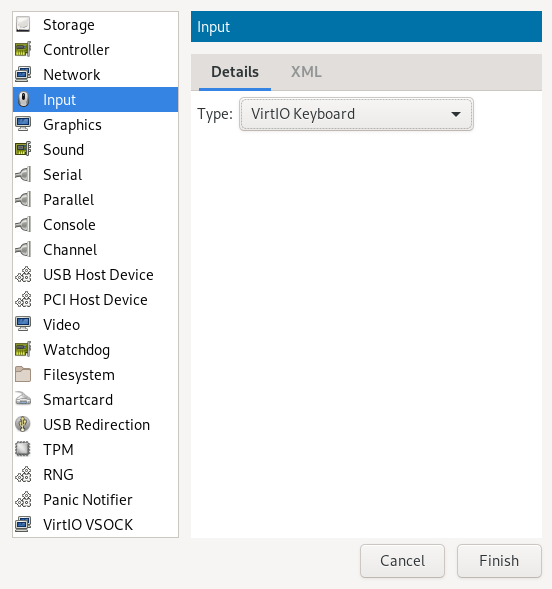Click the Type dropdown arrow
This screenshot has height=589, width=552.
(456, 114)
